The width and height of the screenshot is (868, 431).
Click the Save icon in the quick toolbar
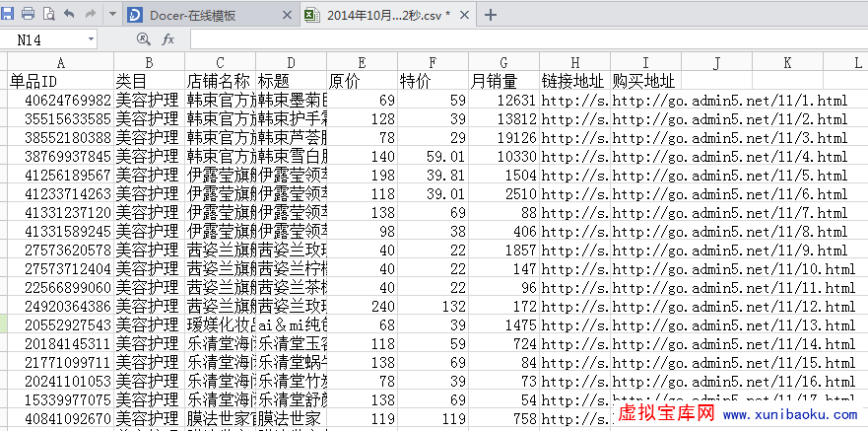tap(10, 15)
